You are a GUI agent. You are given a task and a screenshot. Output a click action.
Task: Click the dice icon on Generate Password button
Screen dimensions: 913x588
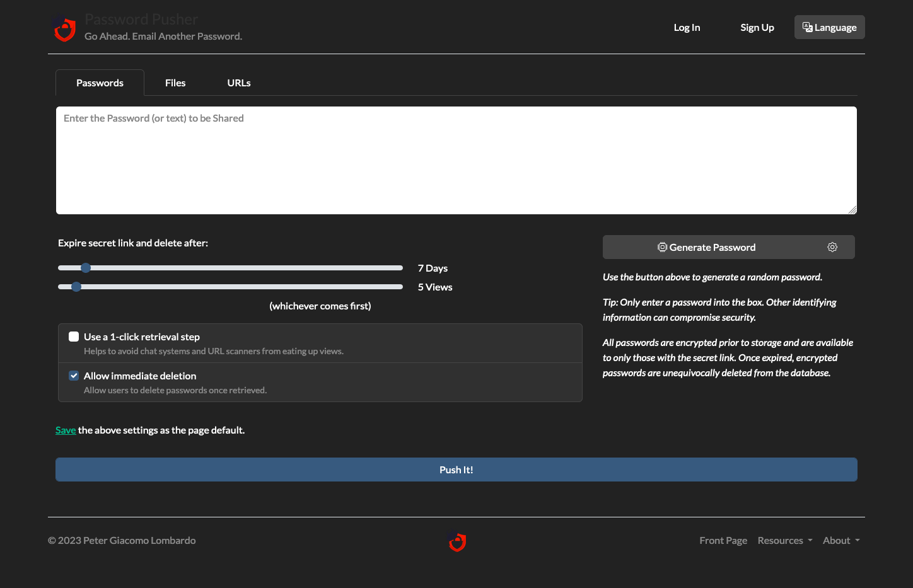tap(662, 247)
